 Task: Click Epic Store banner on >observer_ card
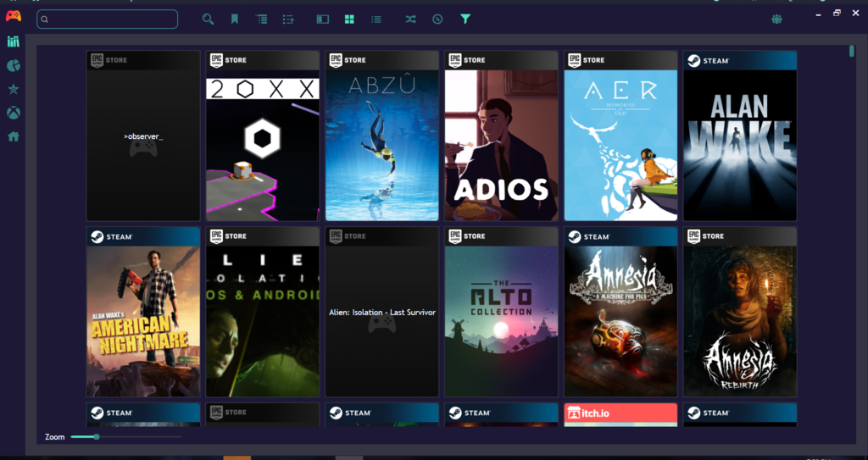coord(143,60)
